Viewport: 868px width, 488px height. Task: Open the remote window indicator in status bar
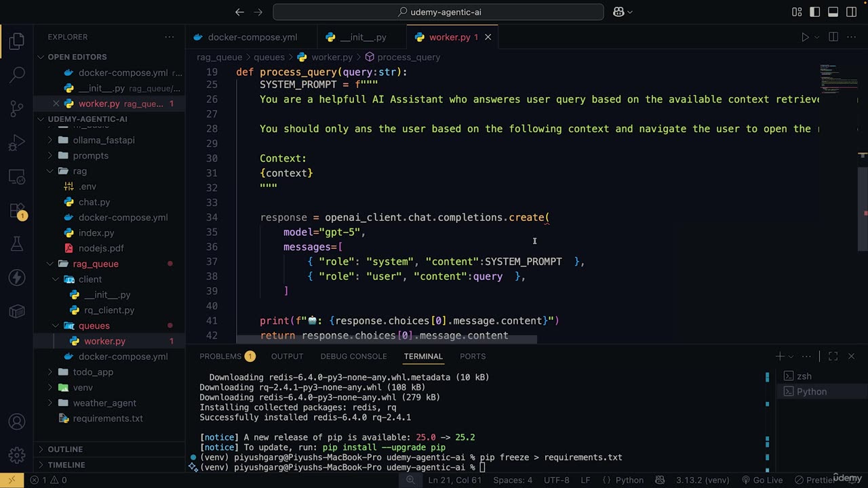12,480
